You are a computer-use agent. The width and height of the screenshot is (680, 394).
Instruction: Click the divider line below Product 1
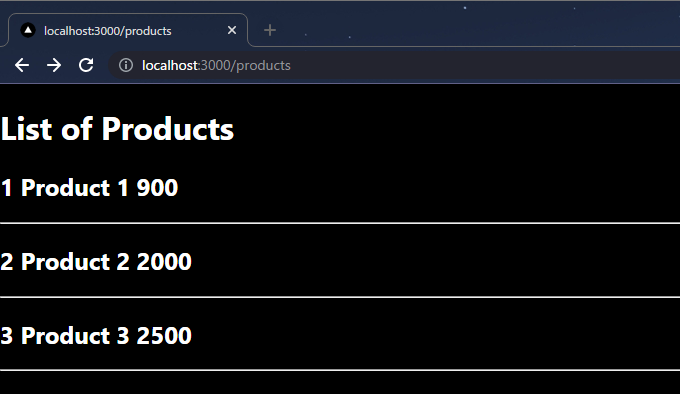(x=340, y=223)
